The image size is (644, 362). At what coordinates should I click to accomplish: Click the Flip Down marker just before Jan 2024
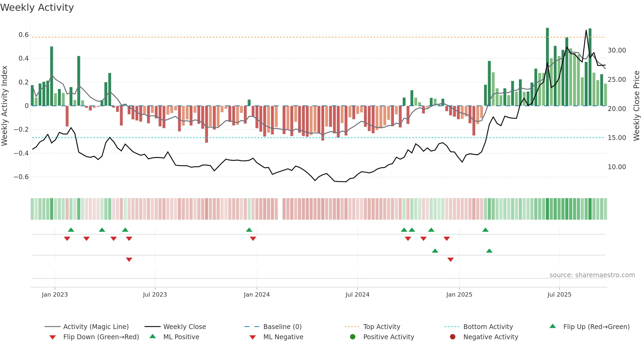coord(253,239)
